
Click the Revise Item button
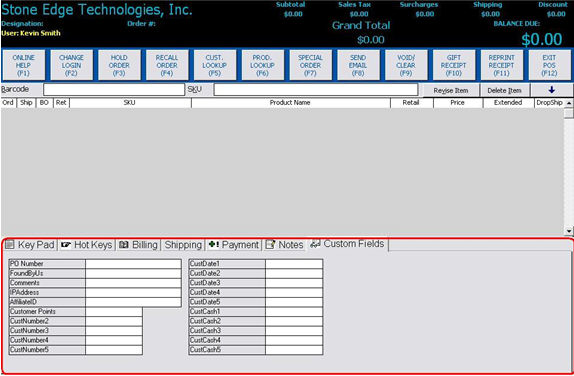click(451, 90)
